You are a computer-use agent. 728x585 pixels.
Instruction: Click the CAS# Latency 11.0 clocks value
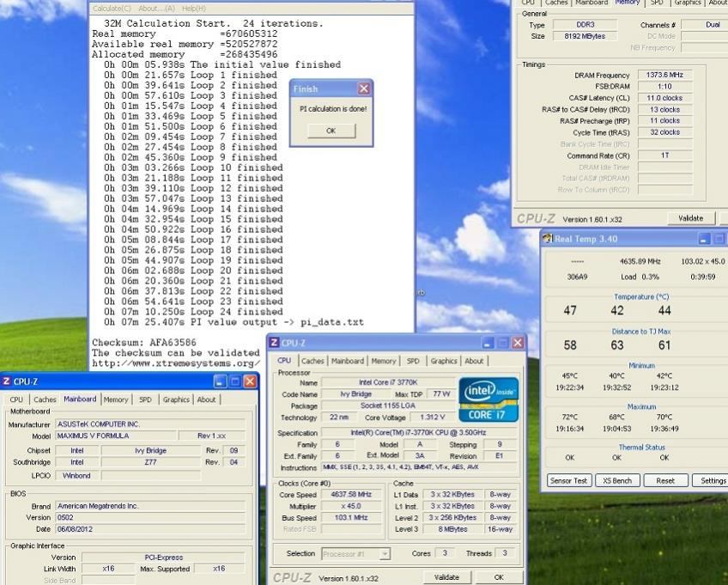[664, 98]
